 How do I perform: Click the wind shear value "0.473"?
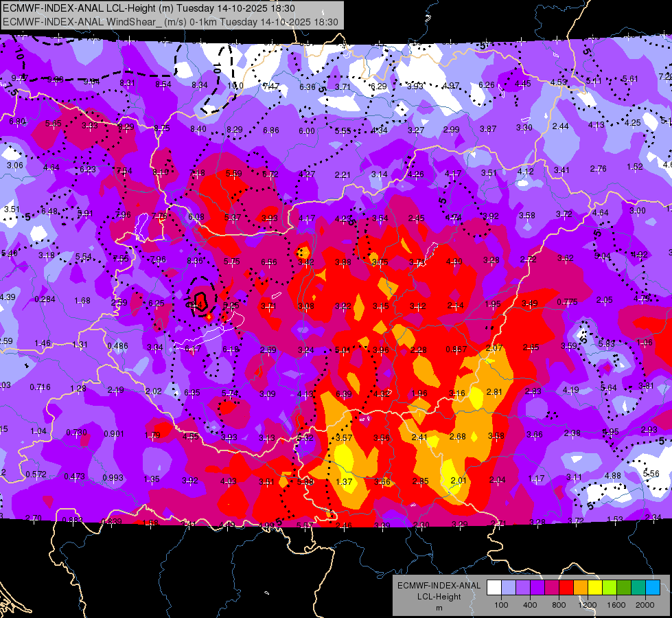point(75,477)
